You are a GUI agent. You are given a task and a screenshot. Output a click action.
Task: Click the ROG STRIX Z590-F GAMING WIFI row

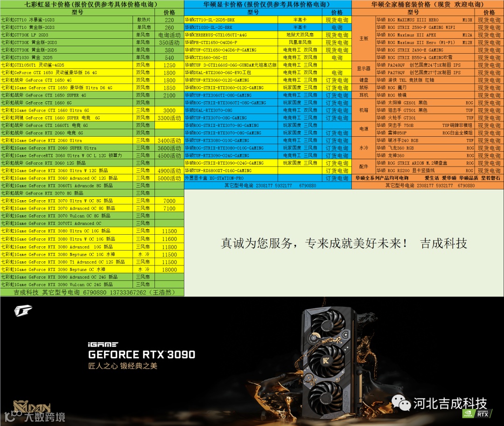point(440,28)
